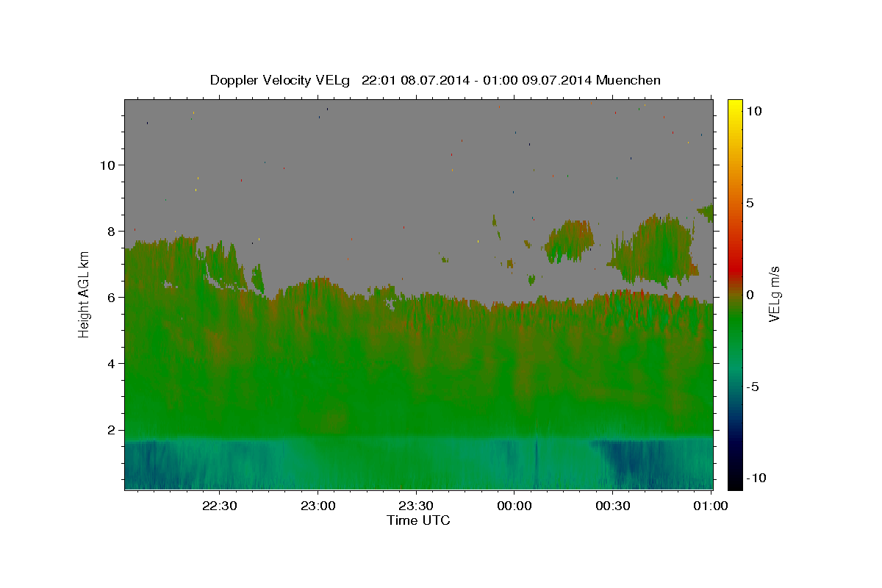The height and width of the screenshot is (588, 882).
Task: Click the 'Muenchen' location label in title
Action: (628, 80)
